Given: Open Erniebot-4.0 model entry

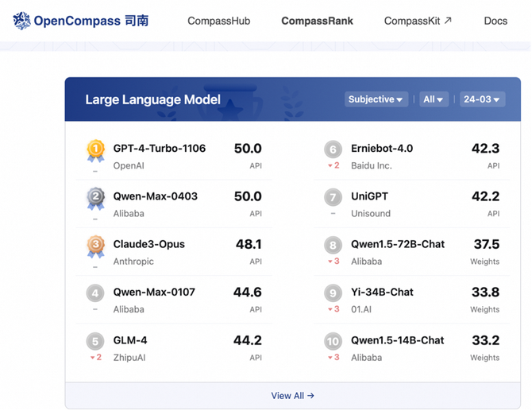Looking at the screenshot, I should tap(382, 149).
